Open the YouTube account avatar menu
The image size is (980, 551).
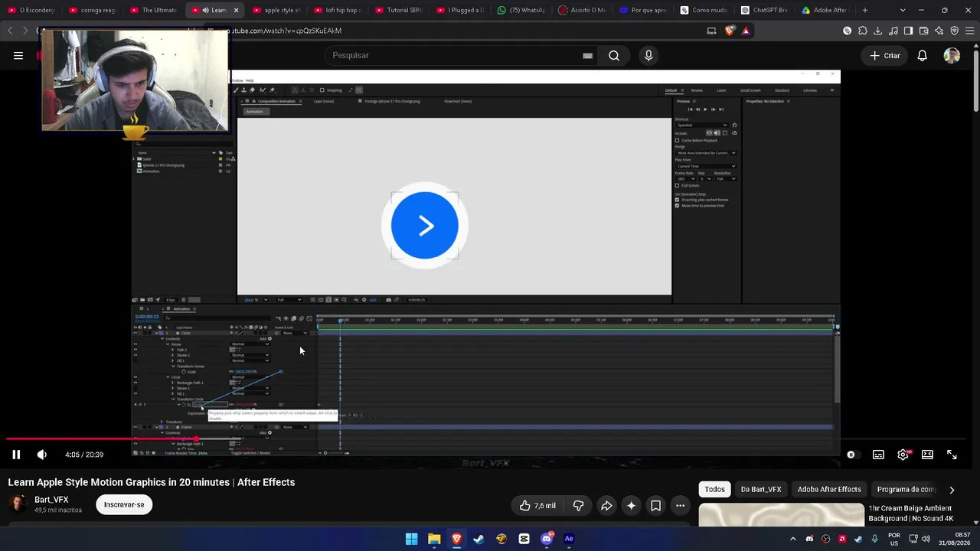(952, 55)
